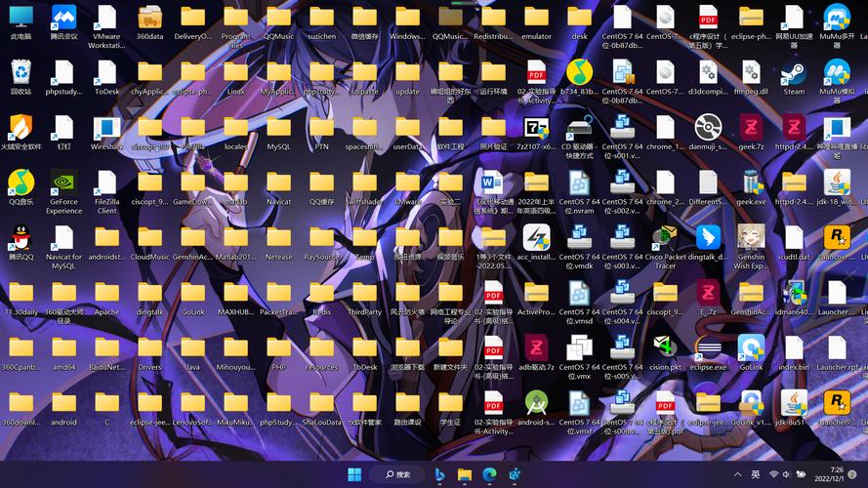
Task: Click the Genshin Wish Exp icon
Action: pyautogui.click(x=751, y=247)
